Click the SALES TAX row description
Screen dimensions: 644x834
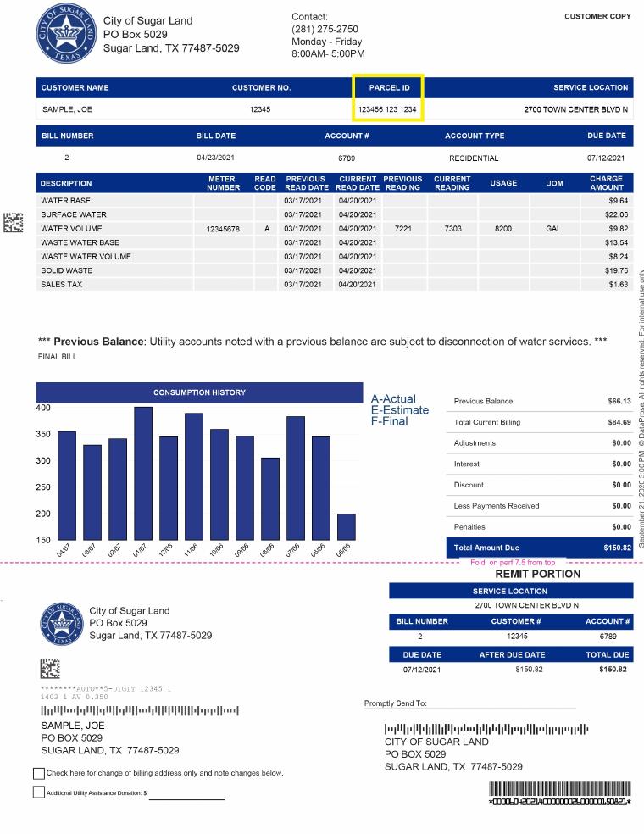click(x=62, y=284)
